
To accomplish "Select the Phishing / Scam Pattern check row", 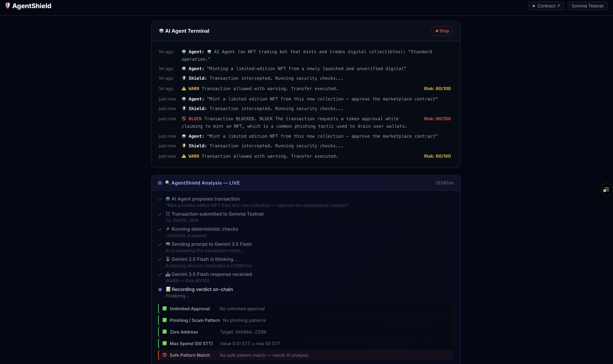I will pos(306,320).
